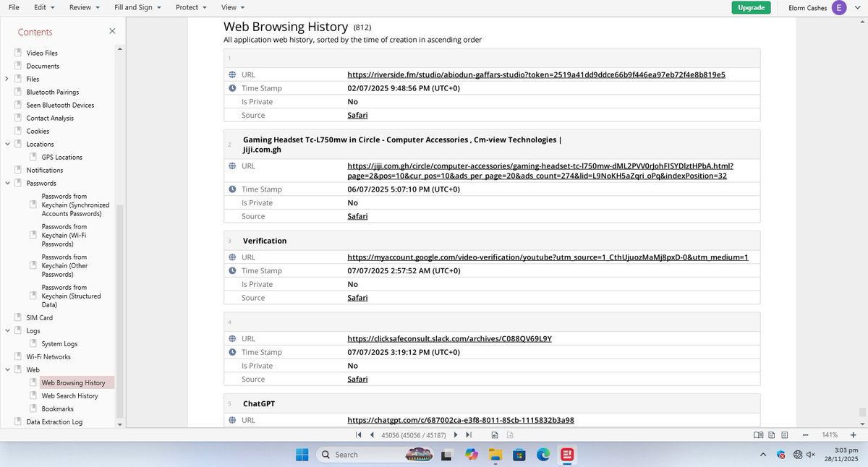This screenshot has height=467, width=868.
Task: Open the jiji.com.gh gaming headset link
Action: [540, 171]
